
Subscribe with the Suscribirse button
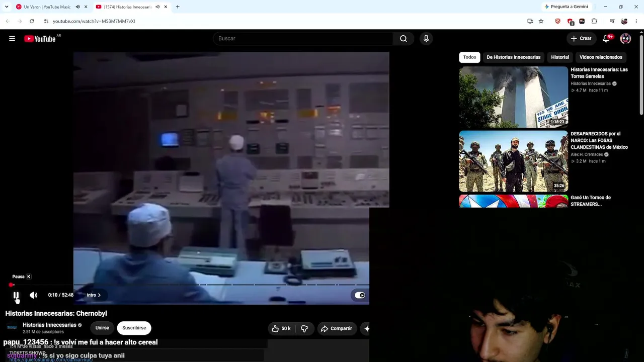click(x=134, y=328)
